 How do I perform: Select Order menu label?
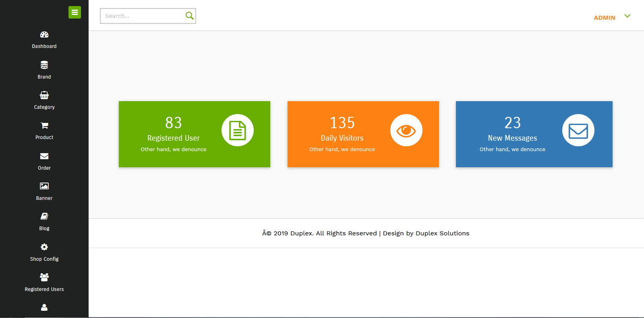pyautogui.click(x=44, y=168)
